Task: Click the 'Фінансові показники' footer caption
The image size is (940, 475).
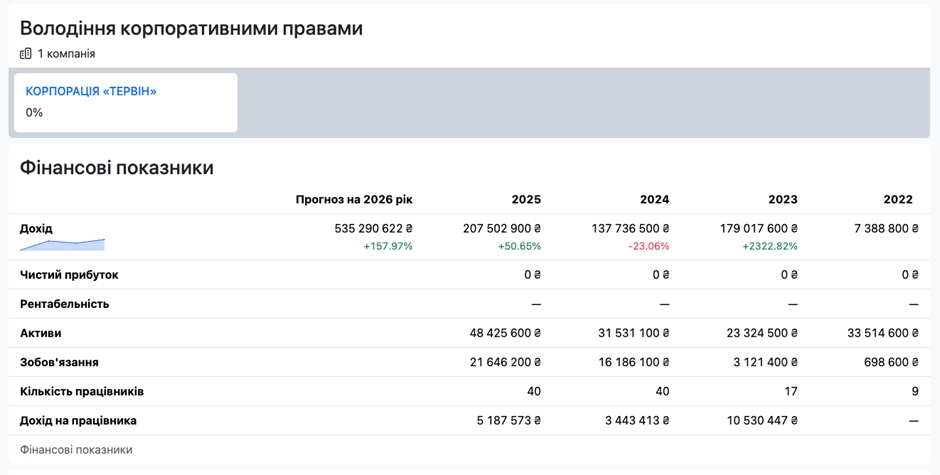Action: [76, 450]
